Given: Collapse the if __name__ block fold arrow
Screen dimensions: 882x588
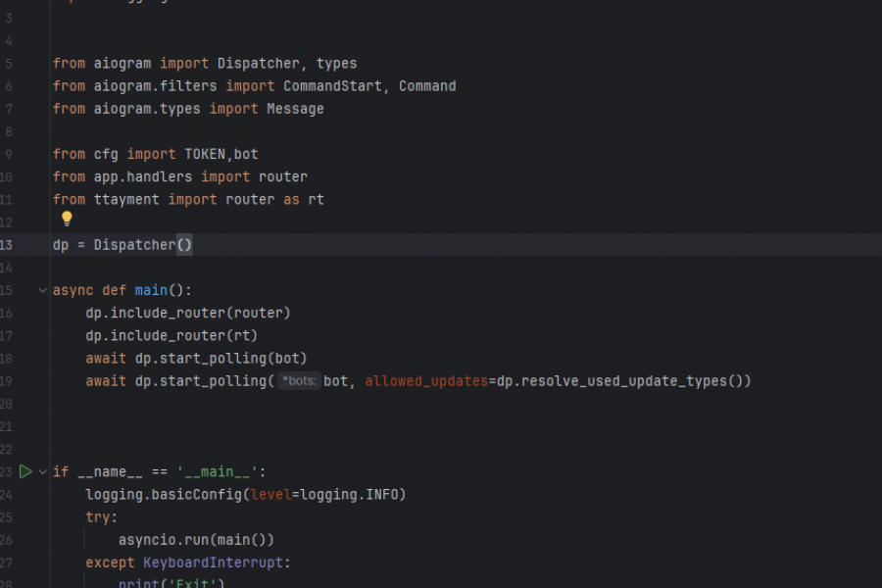Looking at the screenshot, I should coord(42,471).
